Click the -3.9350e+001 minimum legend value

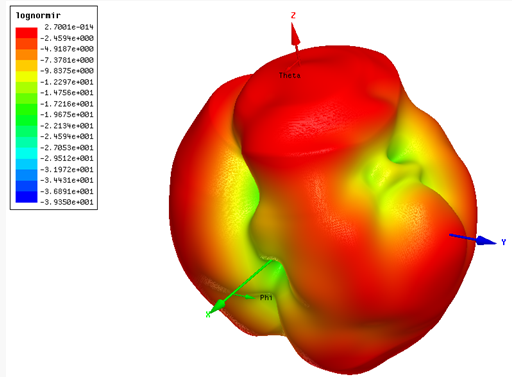point(67,202)
